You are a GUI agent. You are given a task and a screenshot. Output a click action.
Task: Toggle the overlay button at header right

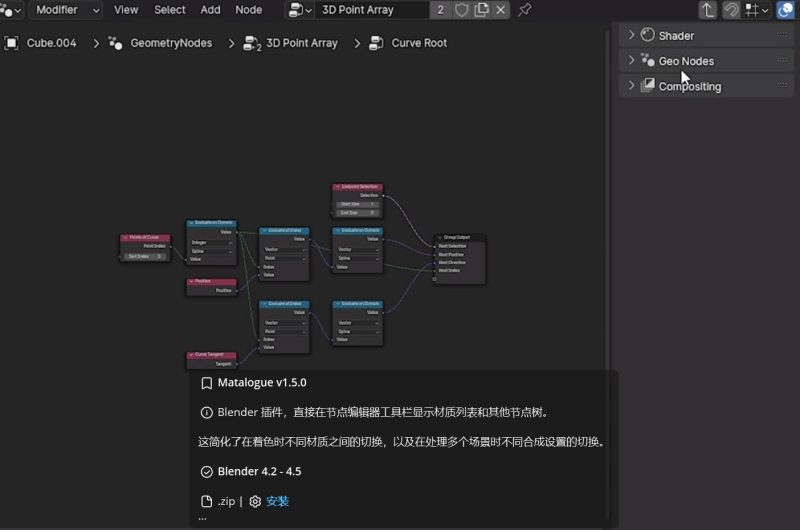coord(786,10)
